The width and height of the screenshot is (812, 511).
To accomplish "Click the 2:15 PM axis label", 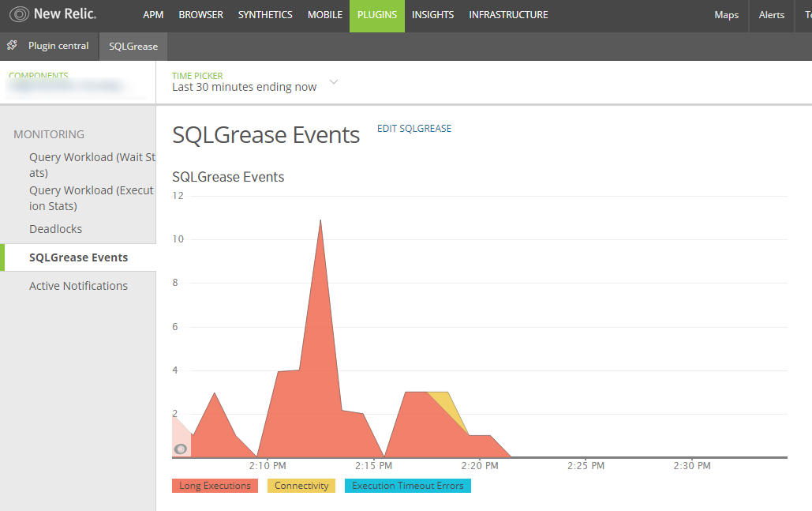I will click(373, 465).
